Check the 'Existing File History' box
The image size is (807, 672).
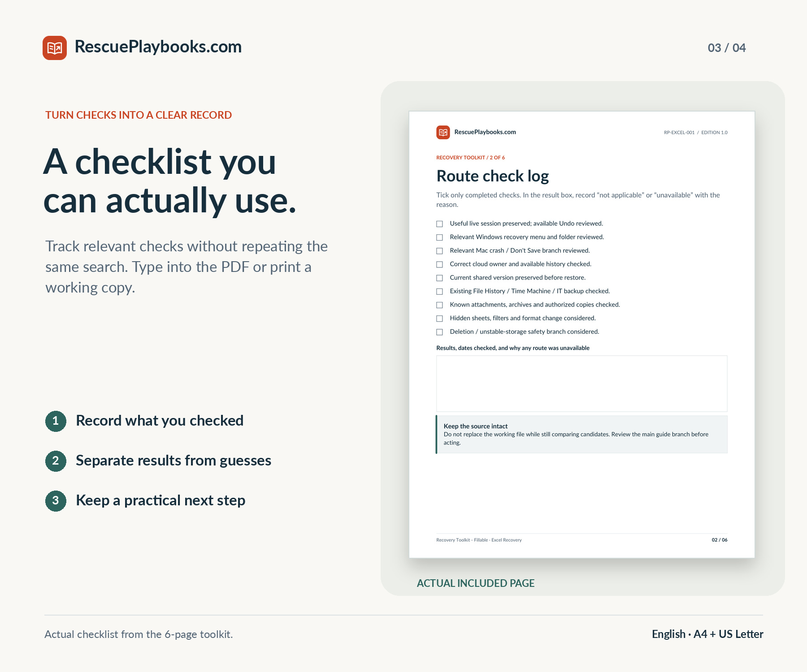pos(440,292)
